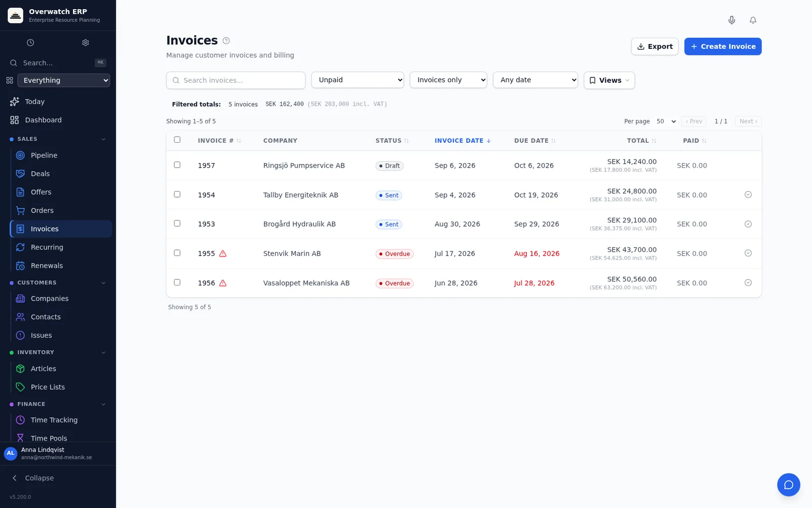
Task: Sort the table by the Total column
Action: point(641,141)
